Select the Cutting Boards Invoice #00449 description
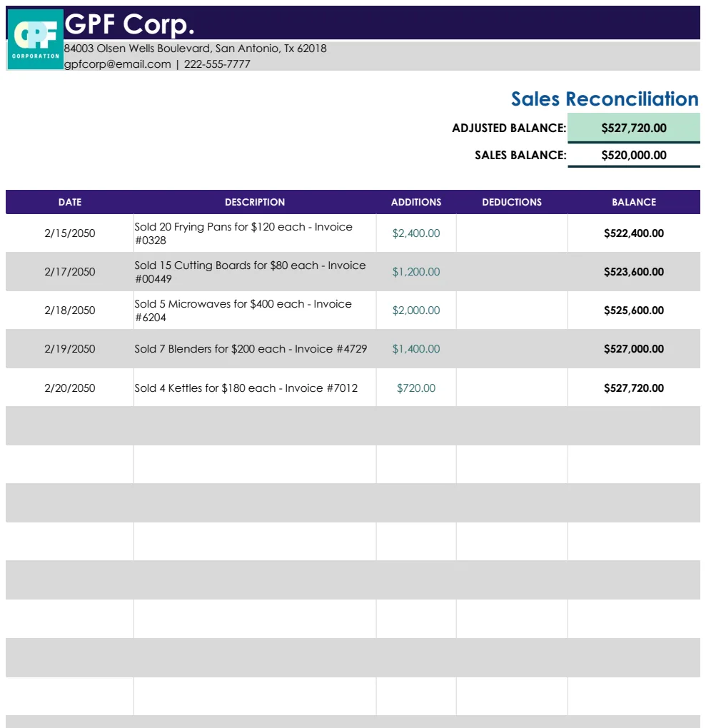 pos(255,272)
